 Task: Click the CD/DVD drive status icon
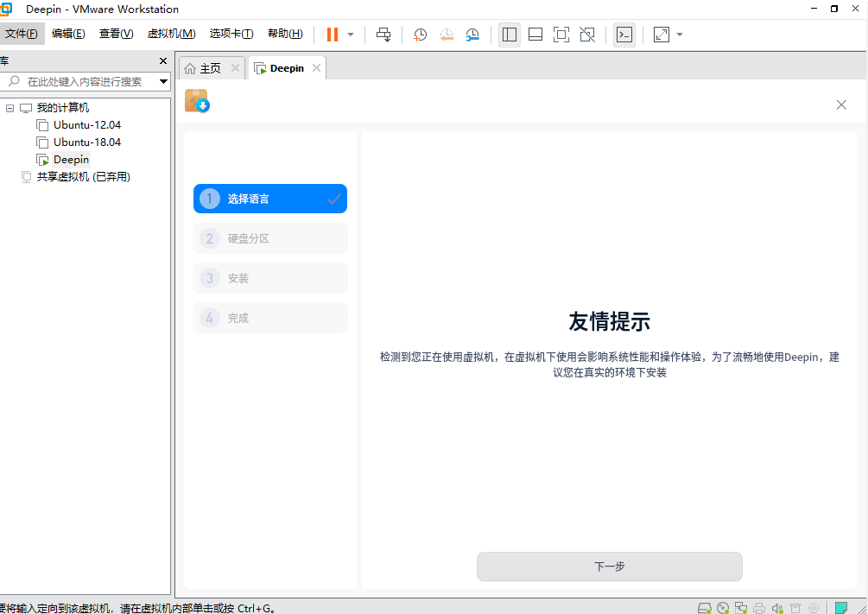point(722,608)
